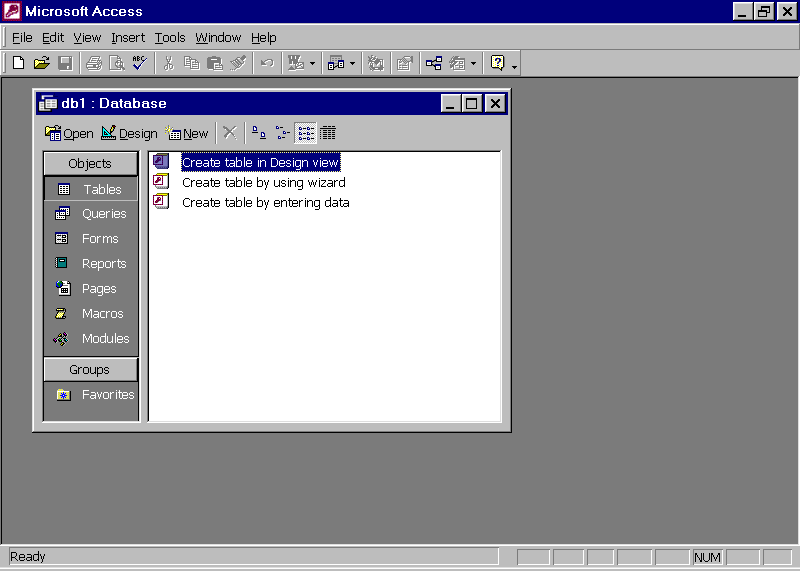Click the Properties toolbar icon
Screen dimensions: 800x571
coord(405,63)
